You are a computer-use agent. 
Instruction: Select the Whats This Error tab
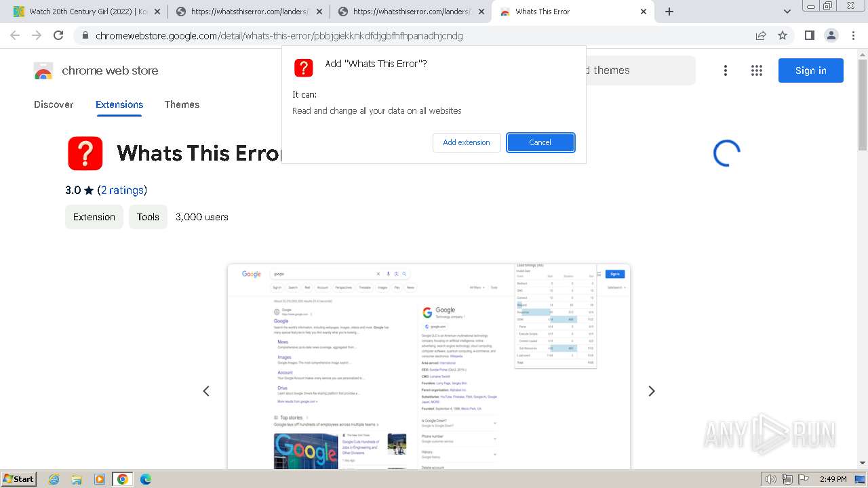pyautogui.click(x=573, y=12)
